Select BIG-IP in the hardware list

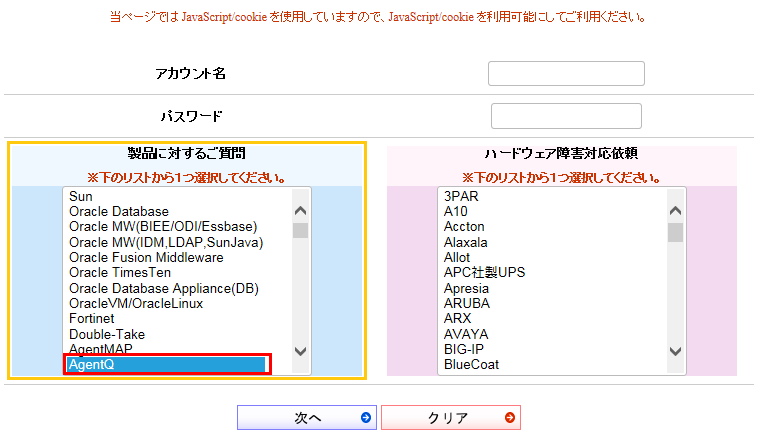[463, 349]
